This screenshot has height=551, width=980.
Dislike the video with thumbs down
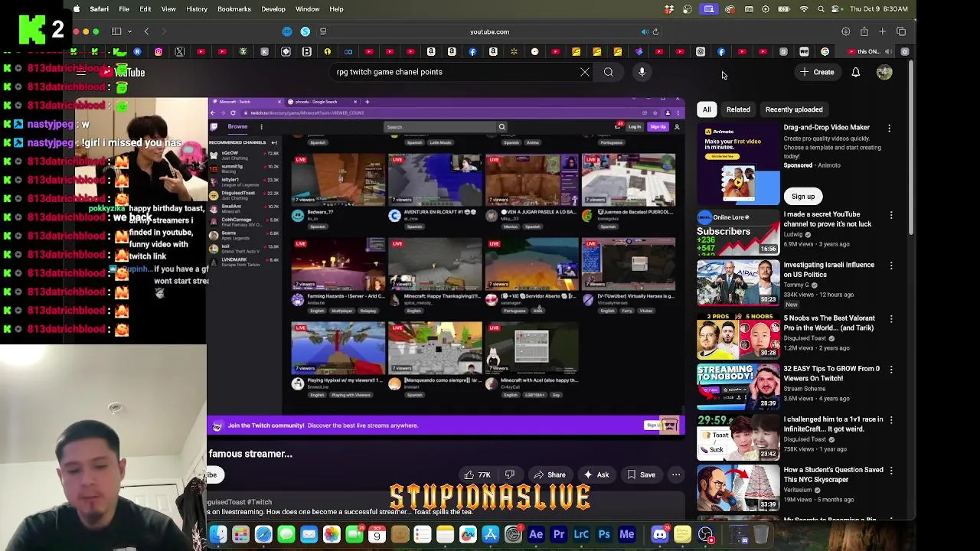click(x=510, y=474)
